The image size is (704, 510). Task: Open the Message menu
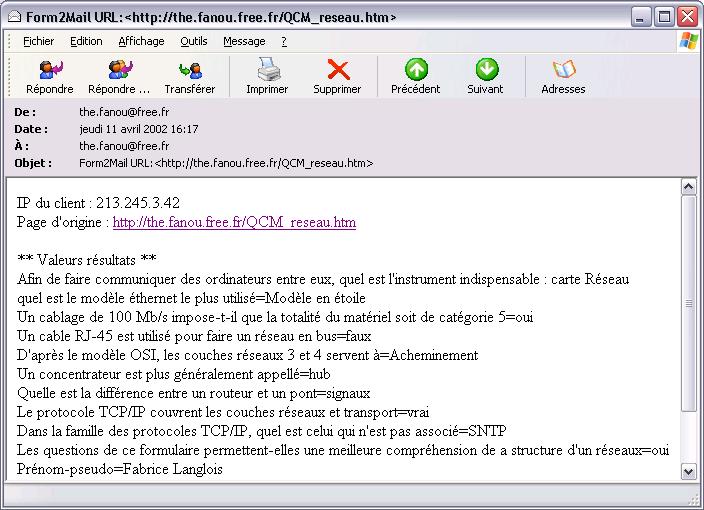[x=244, y=41]
